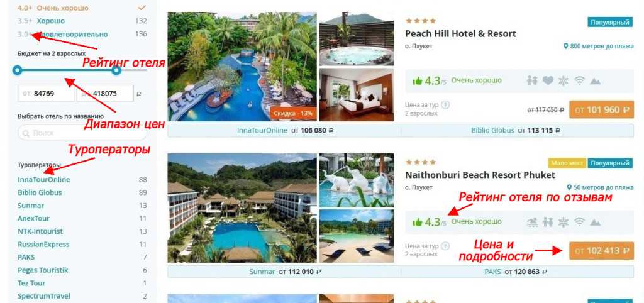This screenshot has height=303, width=644.
Task: Click the thumbs-up rating icon for Naithonburi resort
Action: (x=418, y=222)
